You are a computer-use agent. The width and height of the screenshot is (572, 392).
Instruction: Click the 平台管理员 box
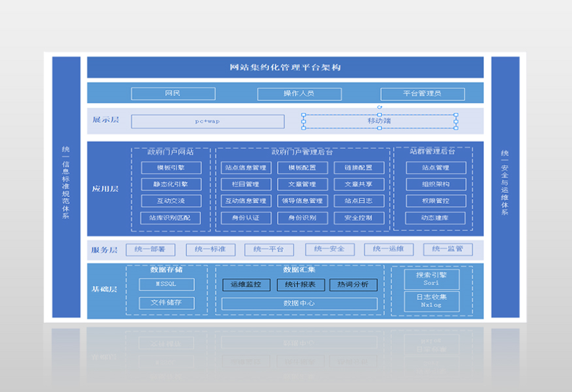(x=422, y=94)
